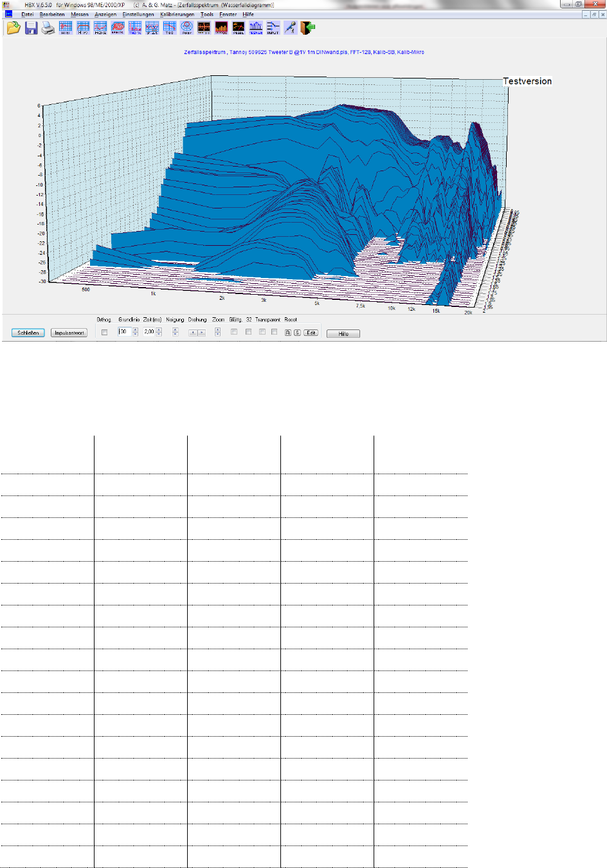This screenshot has height=868, width=607.
Task: Open the MDI window icon left of Datei
Action: click(x=8, y=14)
